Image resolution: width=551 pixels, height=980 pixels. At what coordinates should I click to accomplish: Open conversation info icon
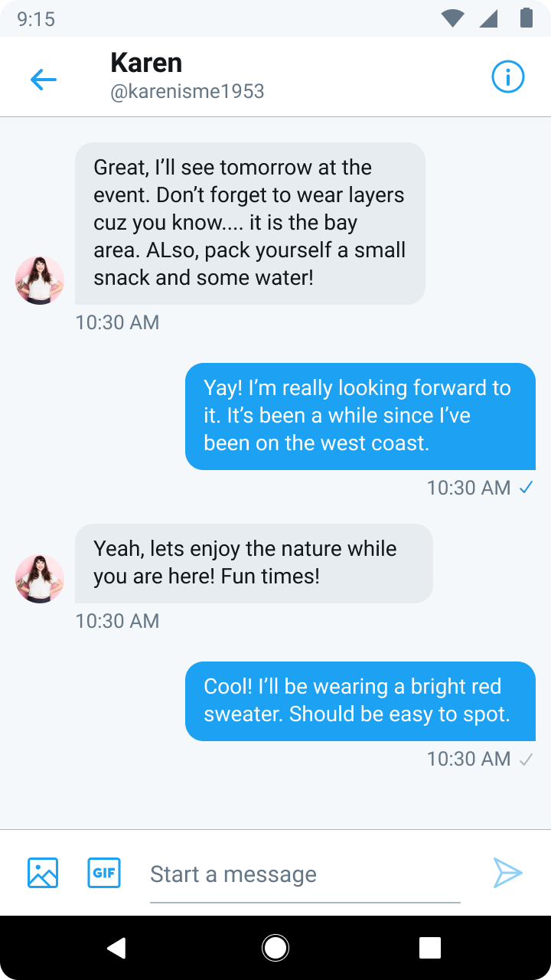click(507, 77)
